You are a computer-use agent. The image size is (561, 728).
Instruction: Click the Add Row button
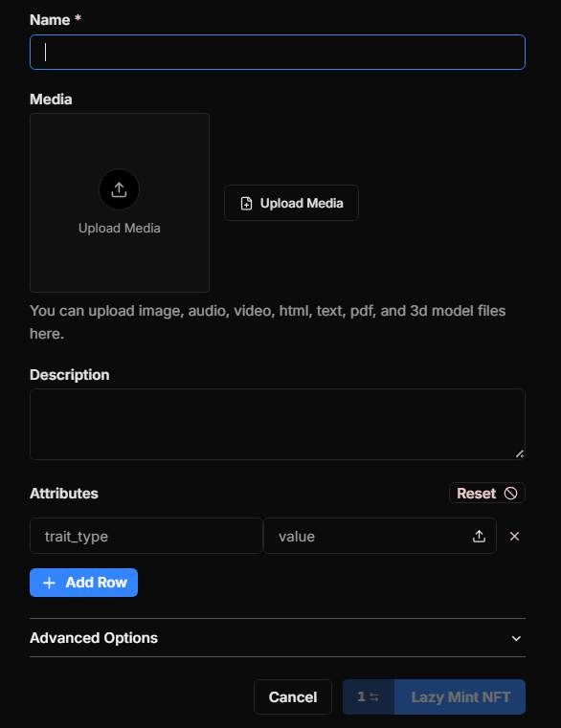[83, 583]
